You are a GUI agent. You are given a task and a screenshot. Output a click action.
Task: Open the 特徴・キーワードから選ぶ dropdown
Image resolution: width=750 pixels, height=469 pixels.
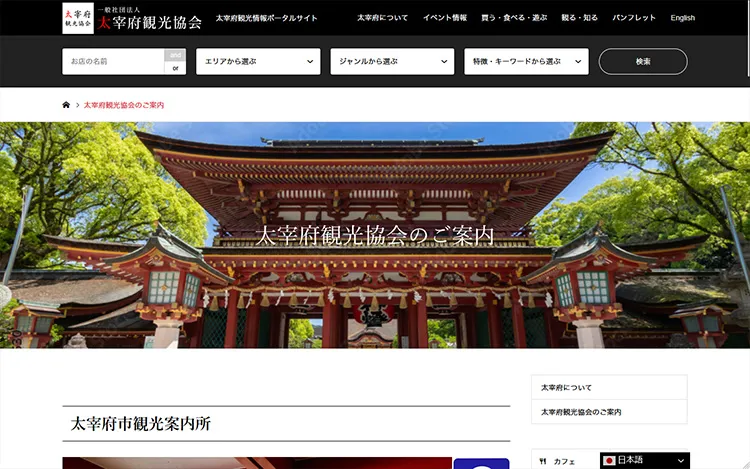tap(526, 61)
